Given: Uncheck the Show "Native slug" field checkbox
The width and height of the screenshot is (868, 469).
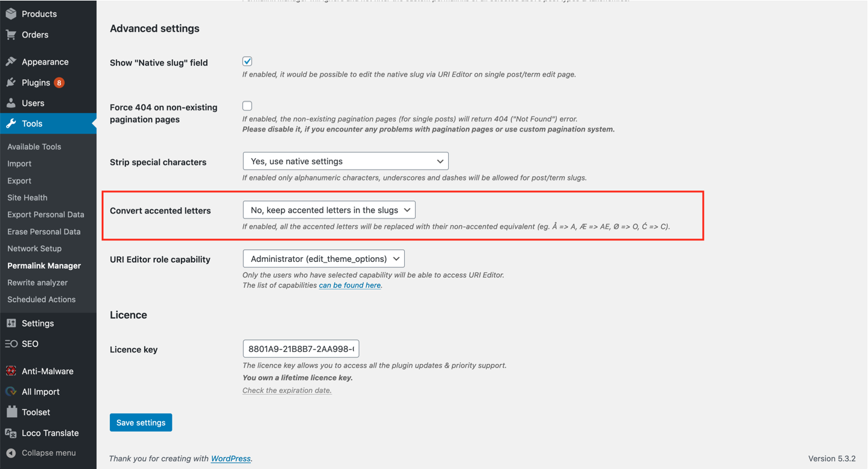Looking at the screenshot, I should coord(247,61).
